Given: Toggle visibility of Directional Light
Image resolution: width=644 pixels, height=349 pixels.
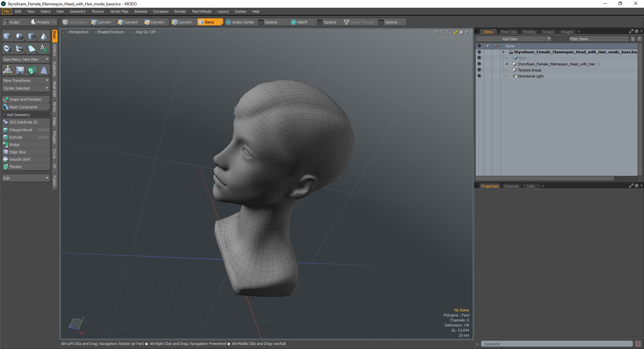Looking at the screenshot, I should coord(479,76).
